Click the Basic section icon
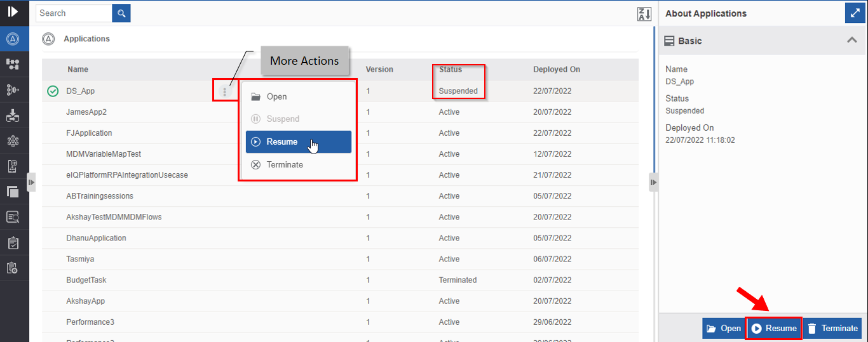This screenshot has width=868, height=342. tap(669, 41)
